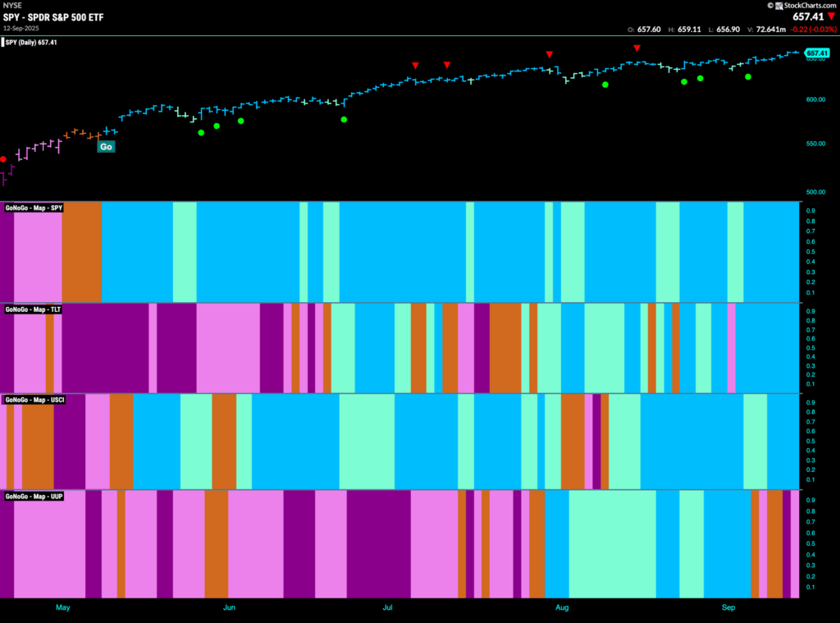This screenshot has height=623, width=840.
Task: Click the green dot marker in late June
Action: pos(344,120)
